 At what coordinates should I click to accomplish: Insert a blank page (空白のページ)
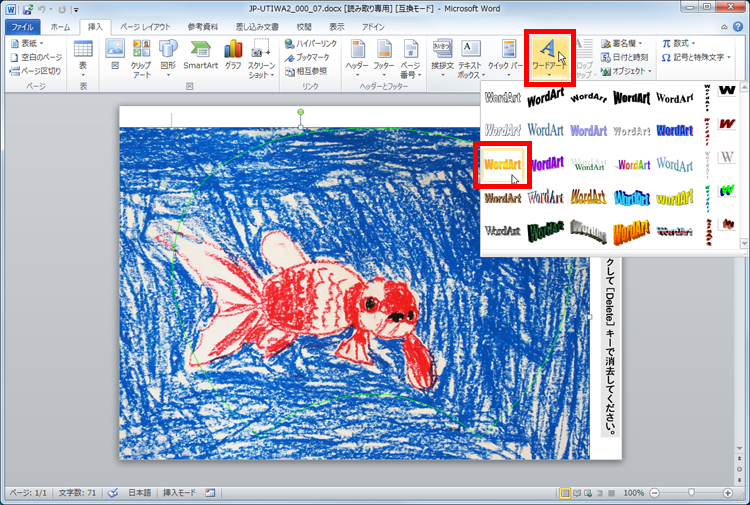tap(36, 57)
